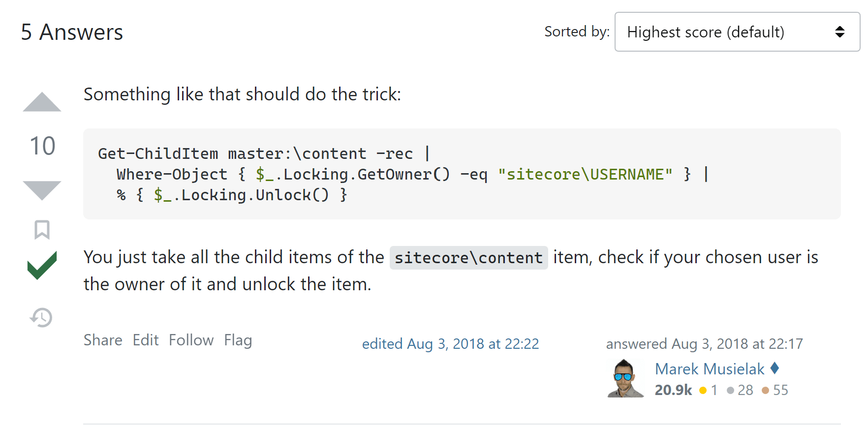Click the blue diamond moderator badge
This screenshot has width=868, height=427.
pos(775,368)
